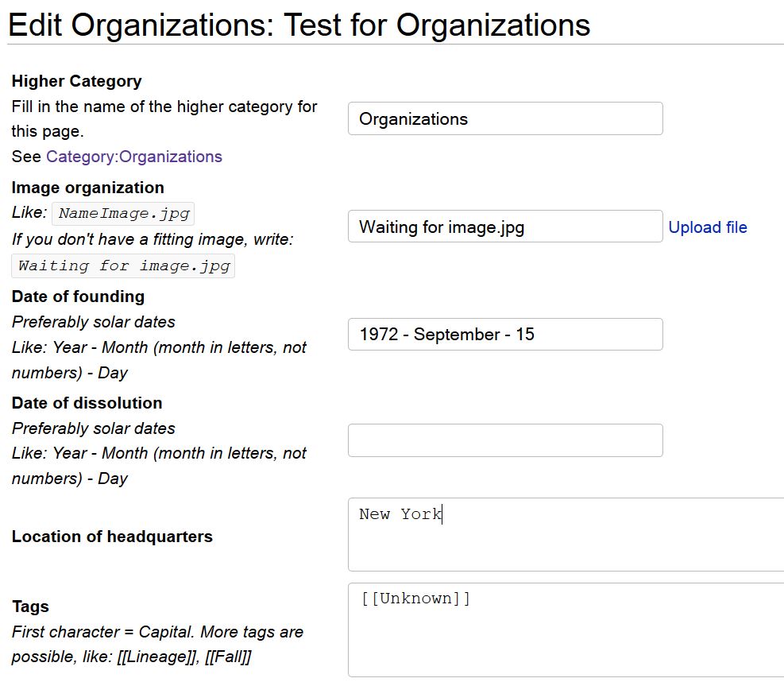Open the Category:Organizations link

pos(133,157)
